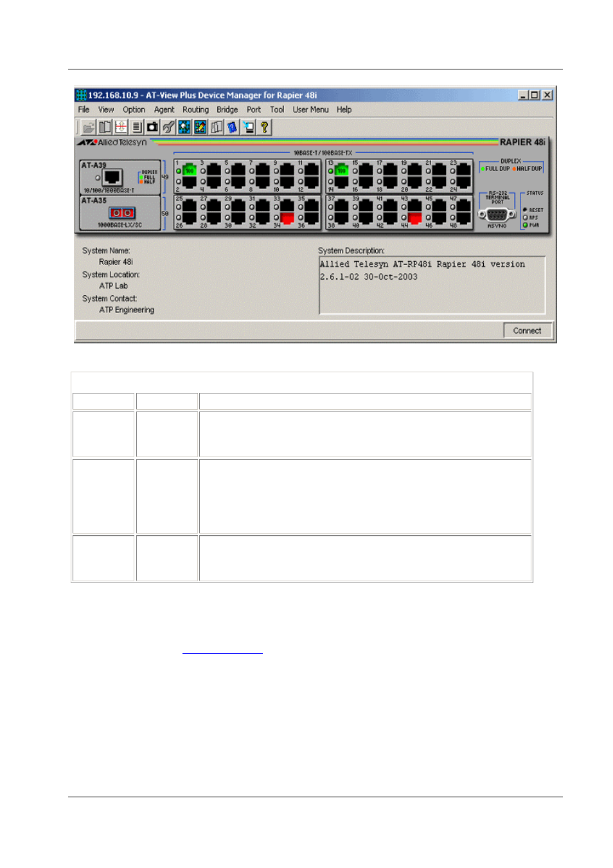613x868 pixels.
Task: Select port 25 on the switch panel
Action: tap(189, 206)
